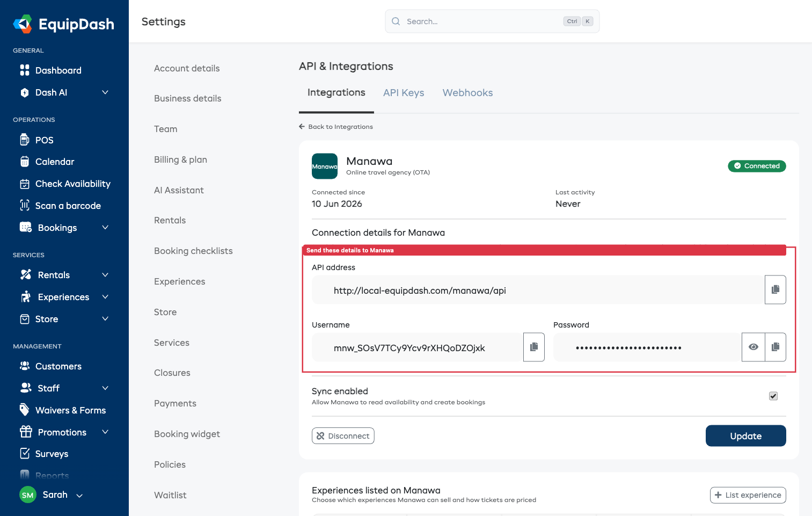Expand the Store sidebar chevron
The image size is (812, 516).
tap(105, 319)
